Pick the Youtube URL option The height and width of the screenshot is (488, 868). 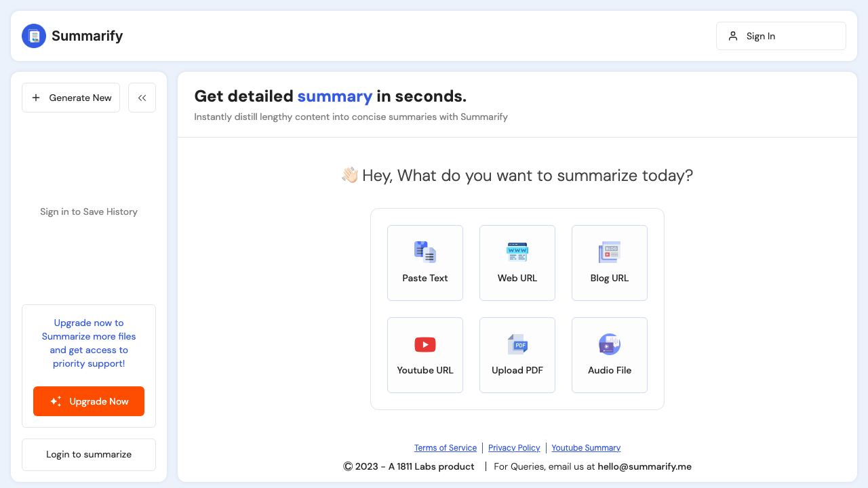(x=425, y=355)
